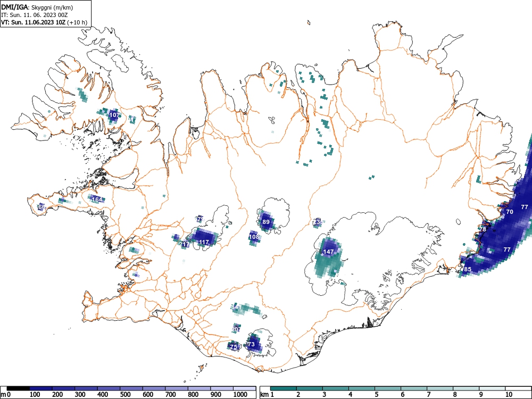The width and height of the screenshot is (532, 399).
Task: Click the 108 value on the map
Action: click(x=254, y=237)
